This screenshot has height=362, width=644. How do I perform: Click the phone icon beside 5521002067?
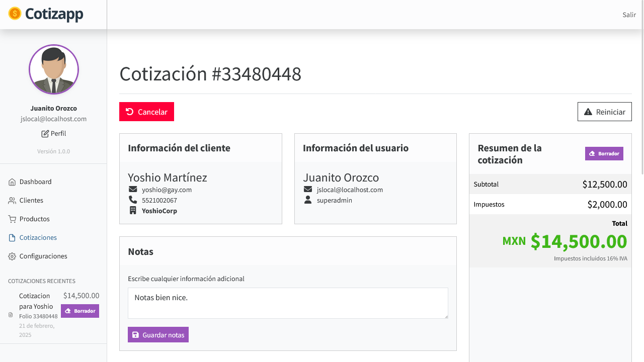(133, 200)
